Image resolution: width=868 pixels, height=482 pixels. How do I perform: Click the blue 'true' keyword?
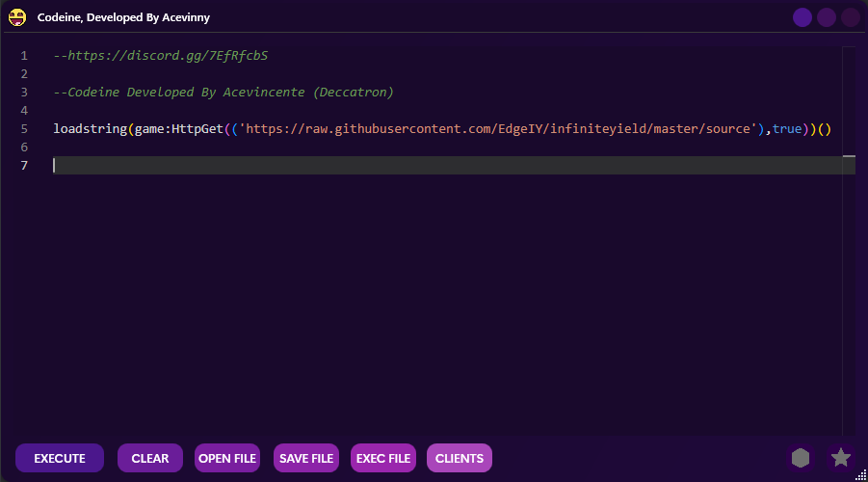point(786,129)
